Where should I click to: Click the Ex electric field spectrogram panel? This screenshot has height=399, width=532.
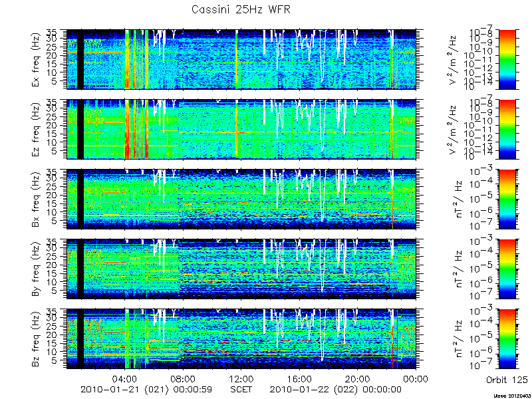(x=241, y=59)
